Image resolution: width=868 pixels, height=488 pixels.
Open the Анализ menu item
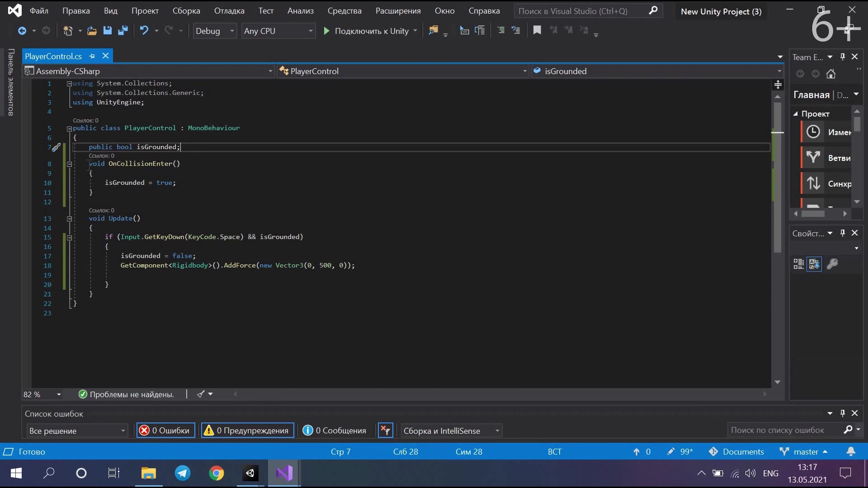[300, 11]
